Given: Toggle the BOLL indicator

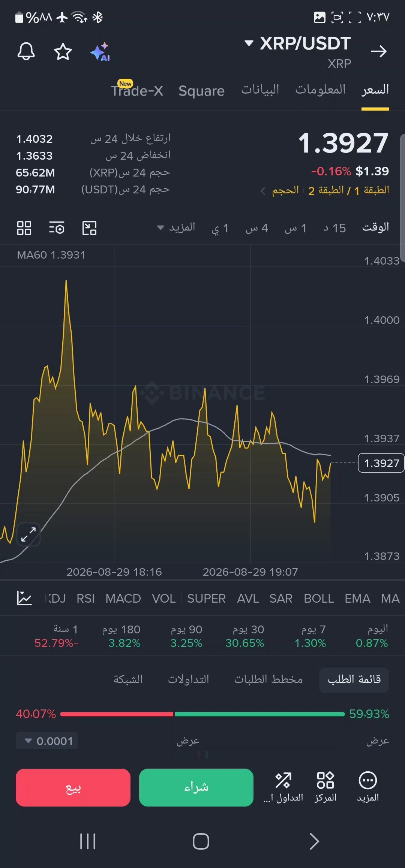Looking at the screenshot, I should (319, 599).
